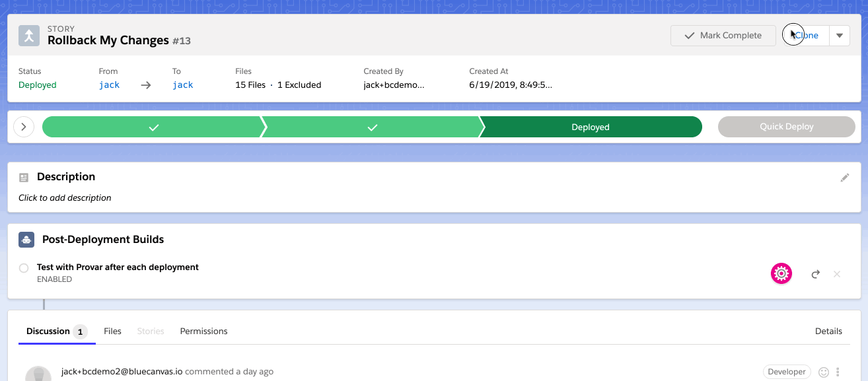Image resolution: width=868 pixels, height=381 pixels.
Task: Click the Created At date value
Action: pyautogui.click(x=511, y=85)
